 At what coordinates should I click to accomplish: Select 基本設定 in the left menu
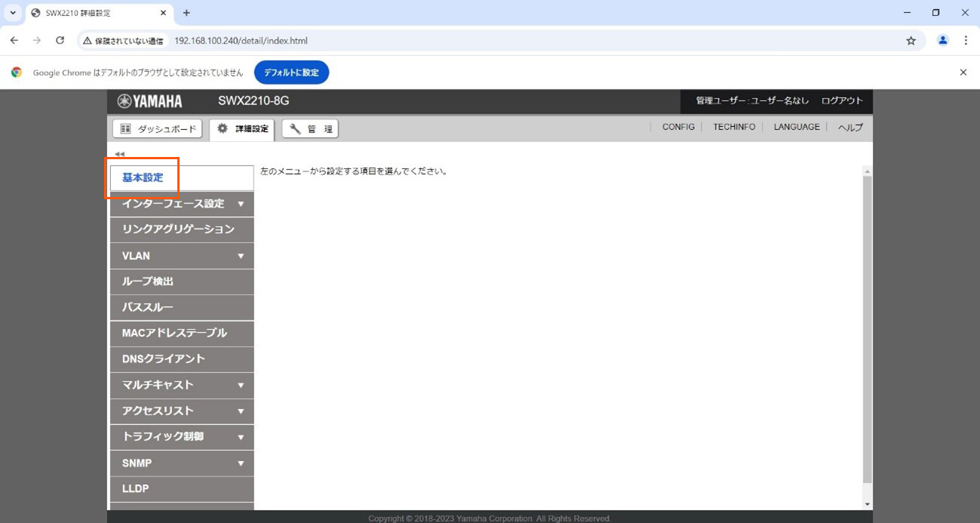[x=143, y=178]
